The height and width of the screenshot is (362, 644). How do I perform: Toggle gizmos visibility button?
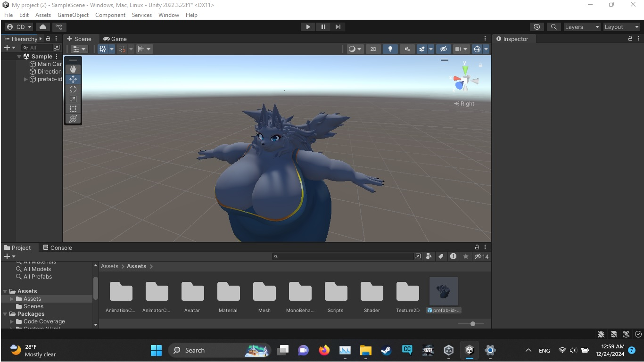pos(477,49)
